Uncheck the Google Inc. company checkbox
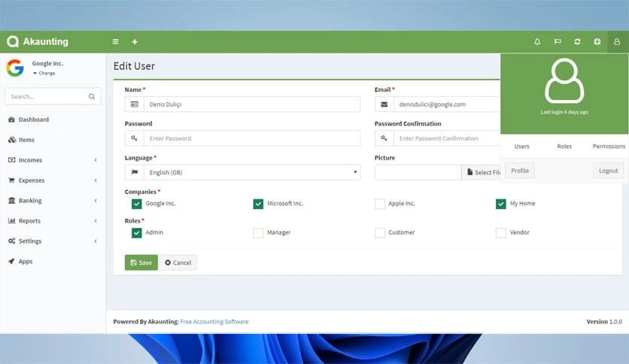Screen dimensions: 629x364 [x=136, y=204]
